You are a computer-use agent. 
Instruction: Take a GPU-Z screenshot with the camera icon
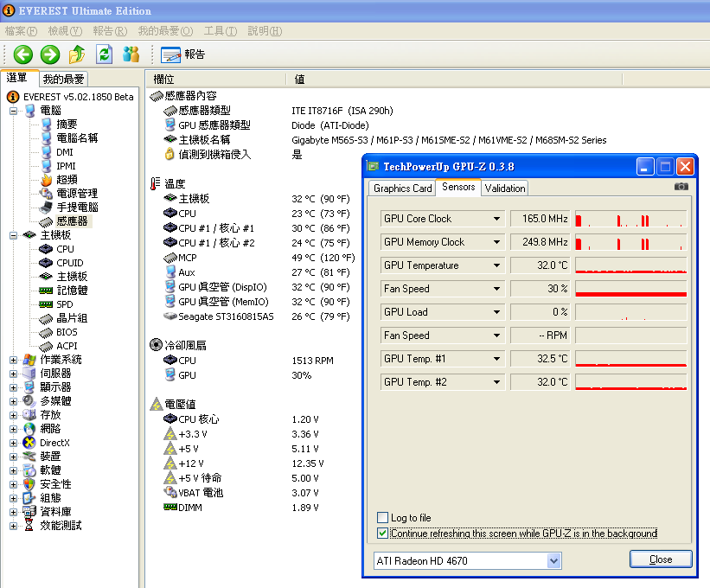pos(681,187)
